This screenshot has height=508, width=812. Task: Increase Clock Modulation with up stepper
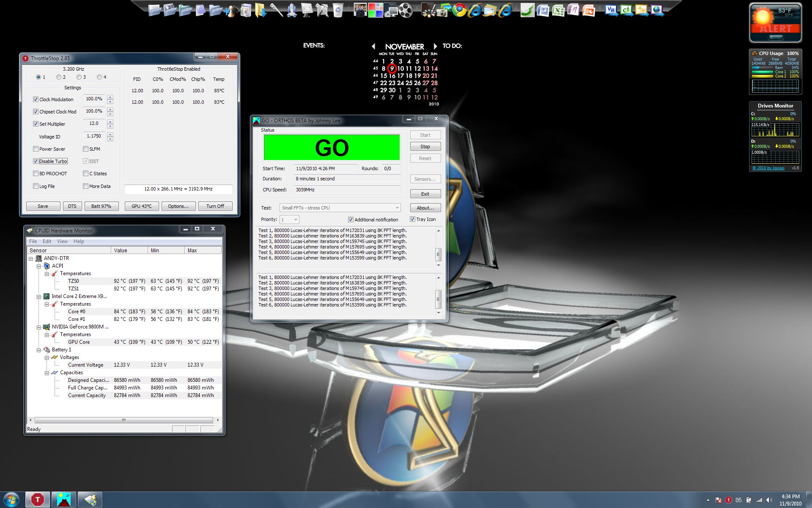(110, 97)
